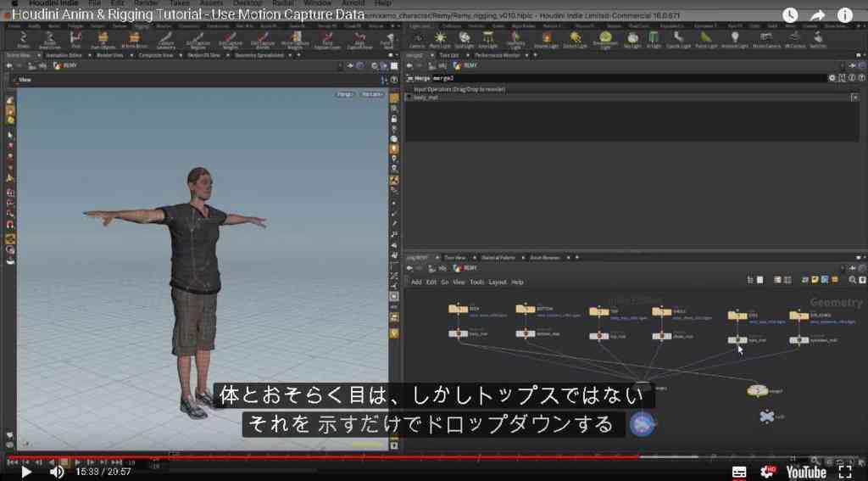Screen dimensions: 868x481
Task: Open the Add menu in network editor
Action: (416, 282)
